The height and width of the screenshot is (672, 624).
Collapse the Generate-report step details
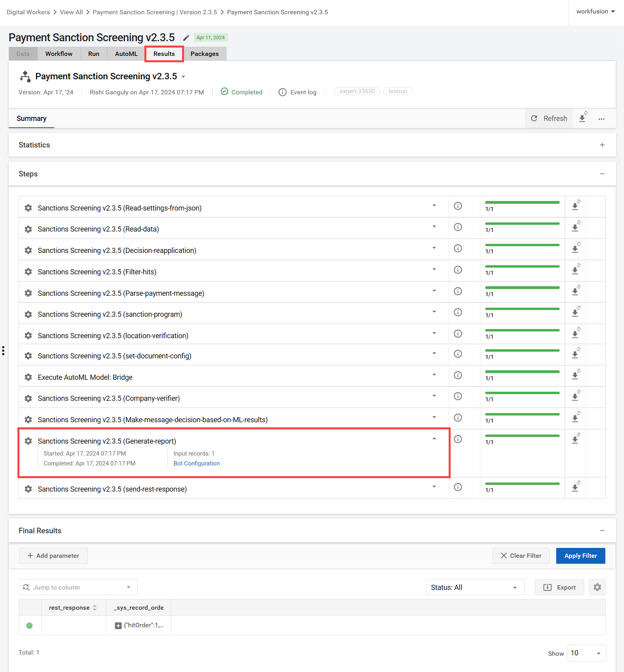[434, 438]
